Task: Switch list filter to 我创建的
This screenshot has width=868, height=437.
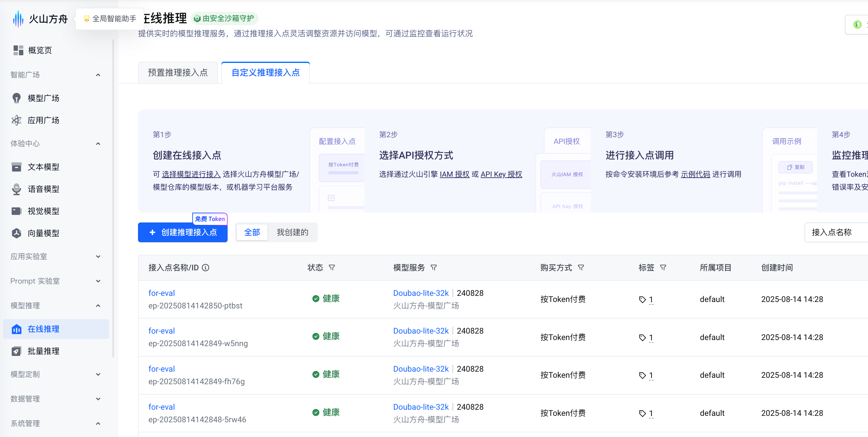Action: [x=292, y=232]
